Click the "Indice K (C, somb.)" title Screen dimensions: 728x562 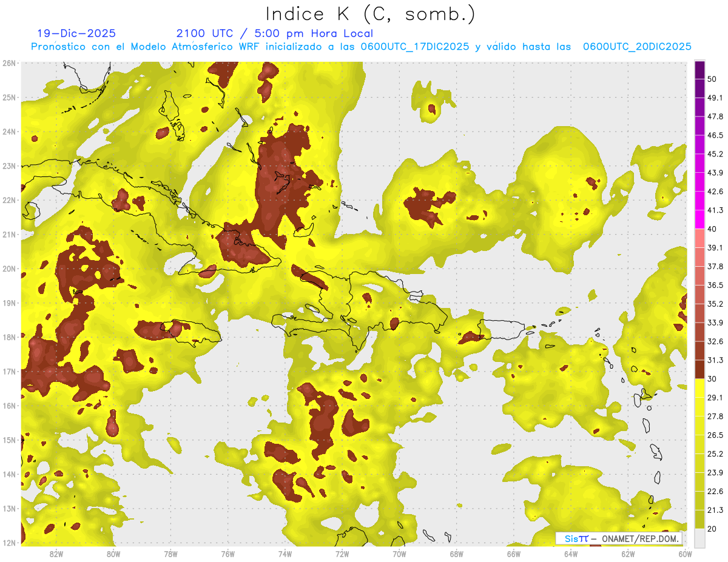point(371,14)
